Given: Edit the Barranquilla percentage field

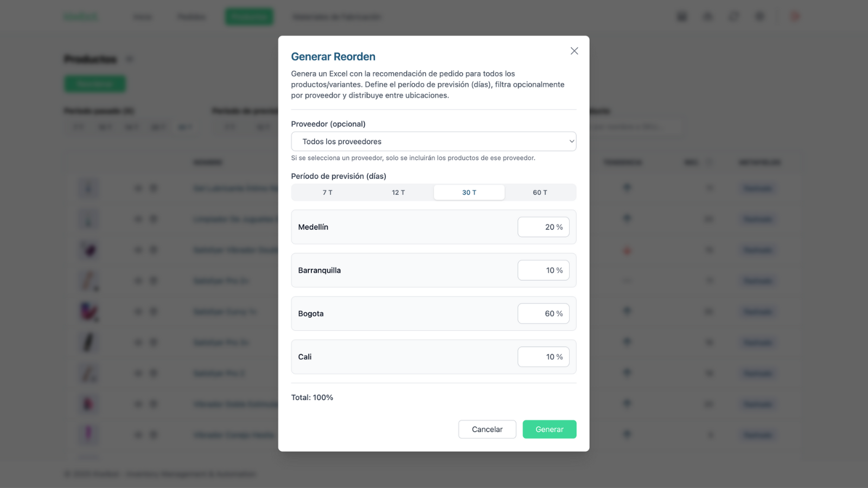Looking at the screenshot, I should (x=543, y=271).
